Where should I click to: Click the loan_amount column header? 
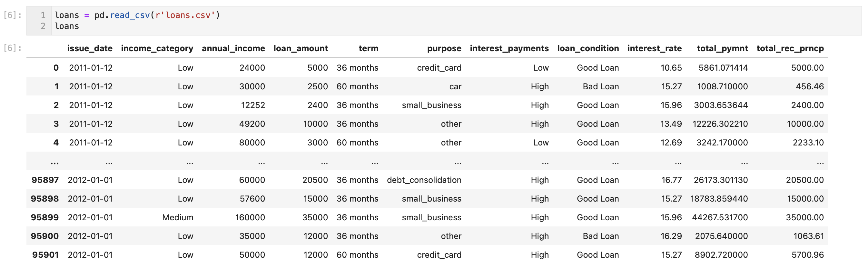click(x=300, y=48)
